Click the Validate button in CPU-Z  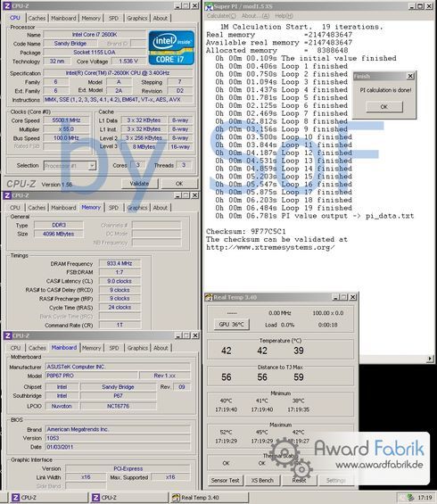139,184
